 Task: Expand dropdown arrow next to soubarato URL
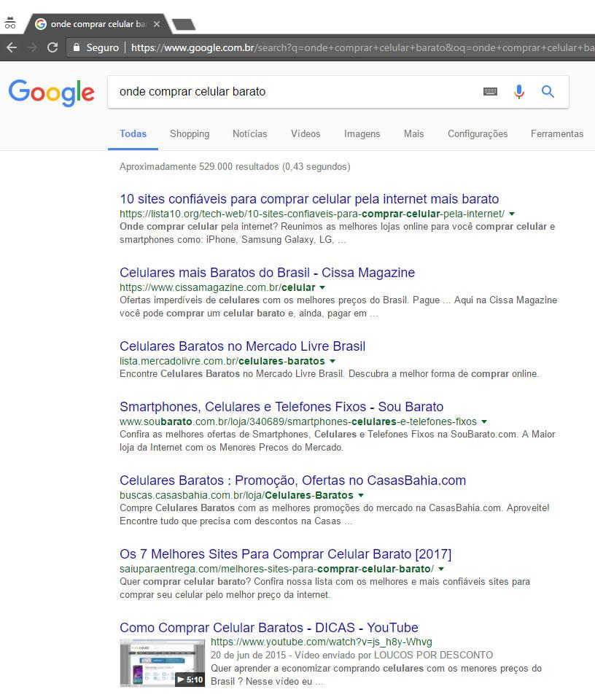[484, 421]
